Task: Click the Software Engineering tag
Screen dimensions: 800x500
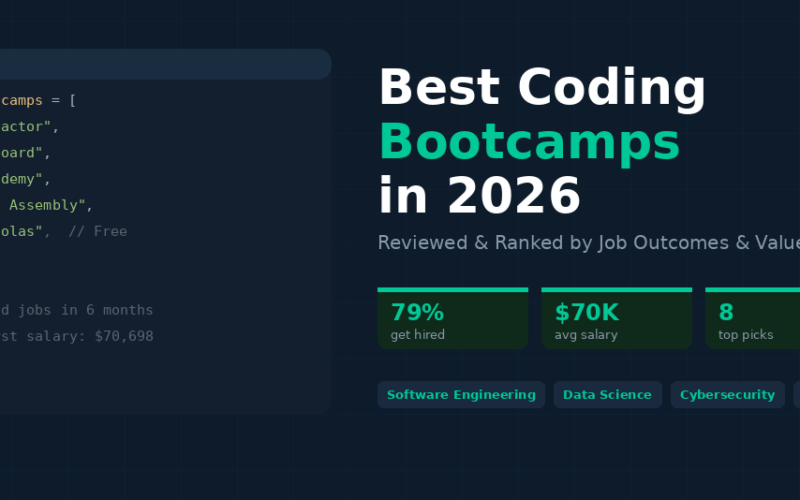Action: point(461,394)
